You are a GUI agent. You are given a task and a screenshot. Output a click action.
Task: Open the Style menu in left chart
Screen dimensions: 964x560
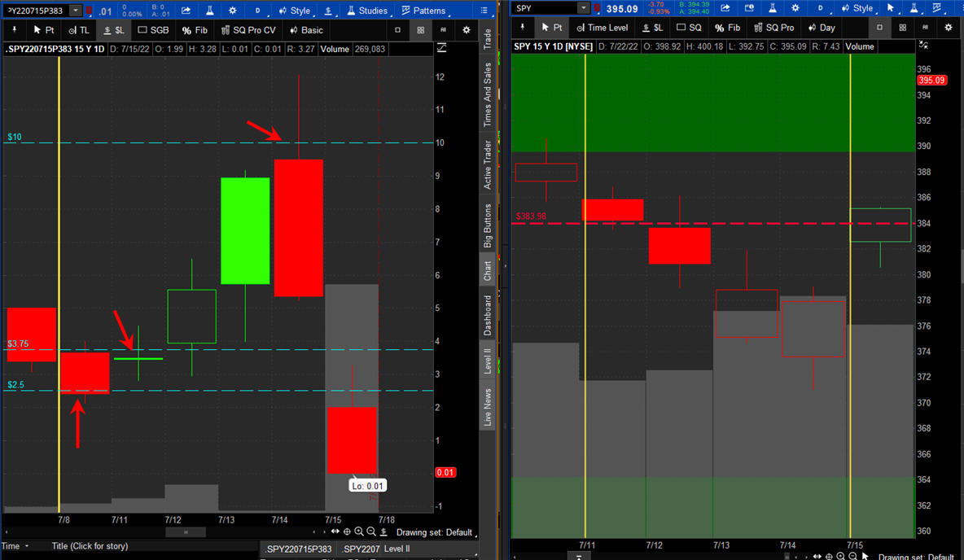(x=295, y=11)
